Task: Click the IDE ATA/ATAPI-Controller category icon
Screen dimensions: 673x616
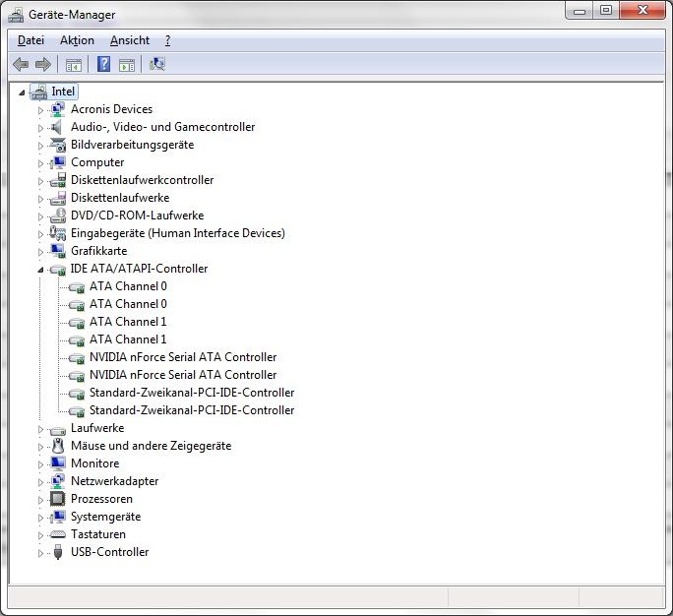Action: 57,270
